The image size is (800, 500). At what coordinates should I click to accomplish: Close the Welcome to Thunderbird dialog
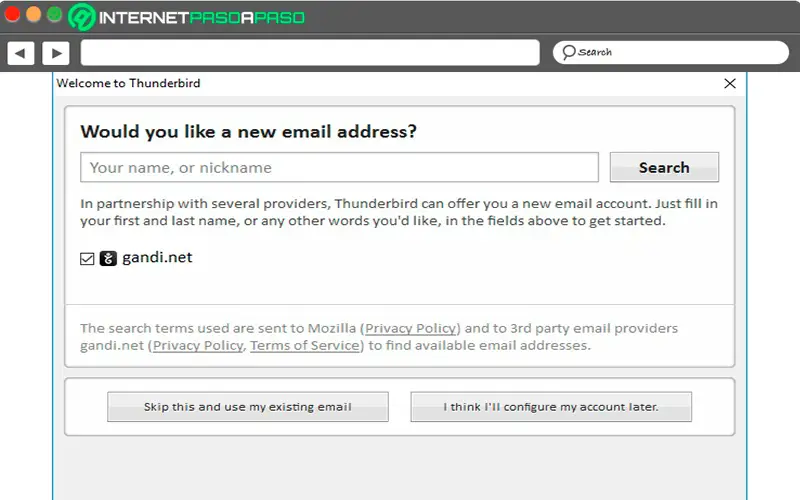click(730, 84)
